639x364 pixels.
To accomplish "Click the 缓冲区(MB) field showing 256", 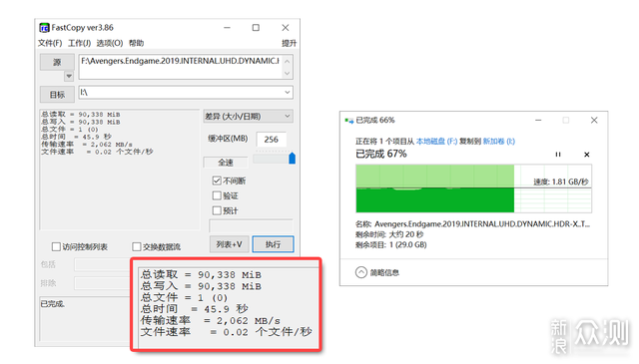I will pos(271,140).
